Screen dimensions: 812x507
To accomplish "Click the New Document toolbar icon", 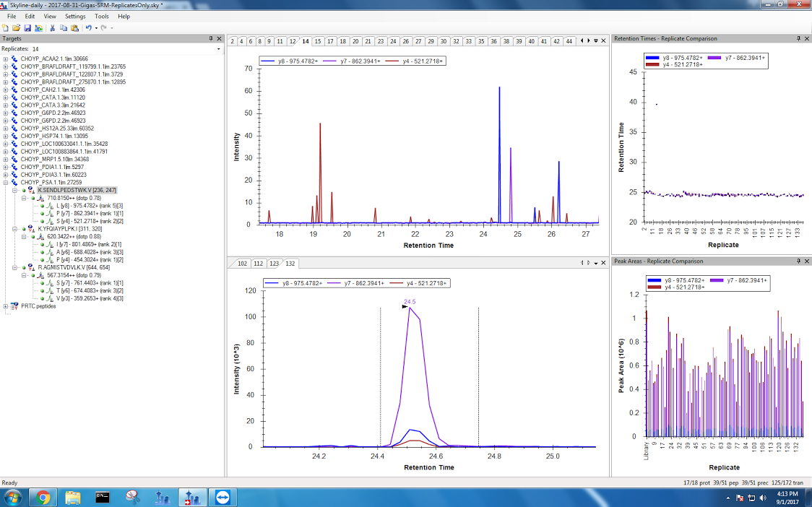I will tap(6, 27).
